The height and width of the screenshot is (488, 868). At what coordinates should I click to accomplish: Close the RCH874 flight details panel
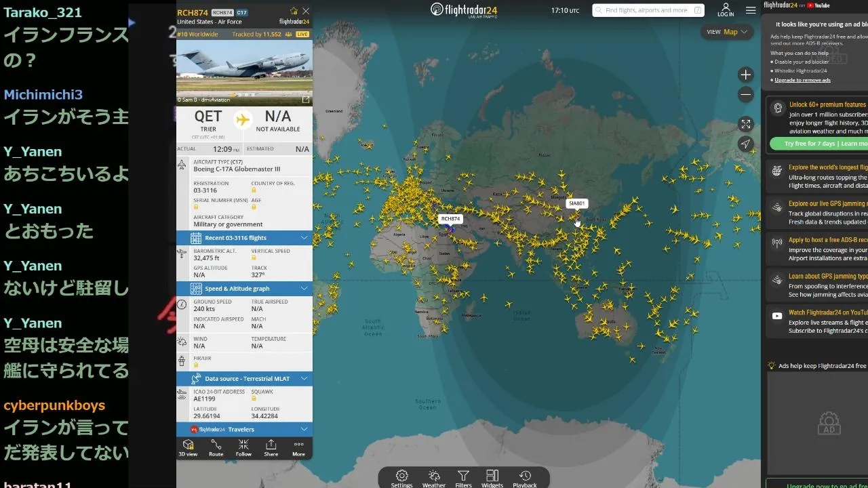tap(306, 11)
